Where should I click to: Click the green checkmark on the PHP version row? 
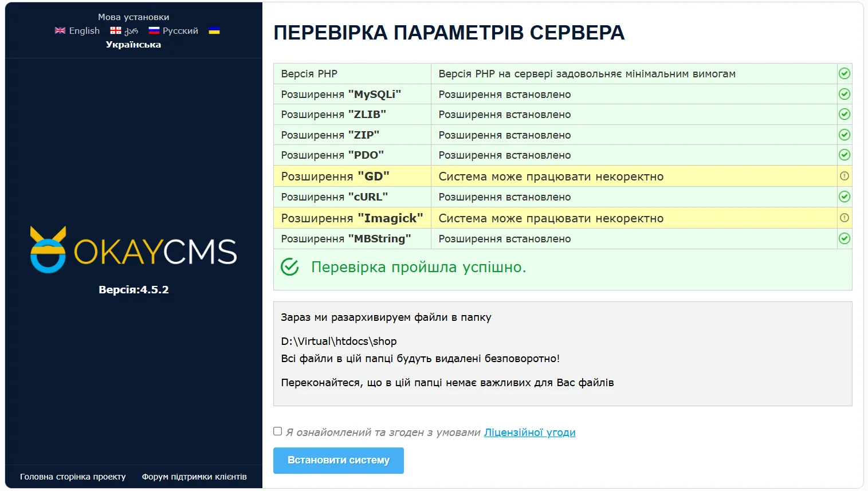[843, 73]
